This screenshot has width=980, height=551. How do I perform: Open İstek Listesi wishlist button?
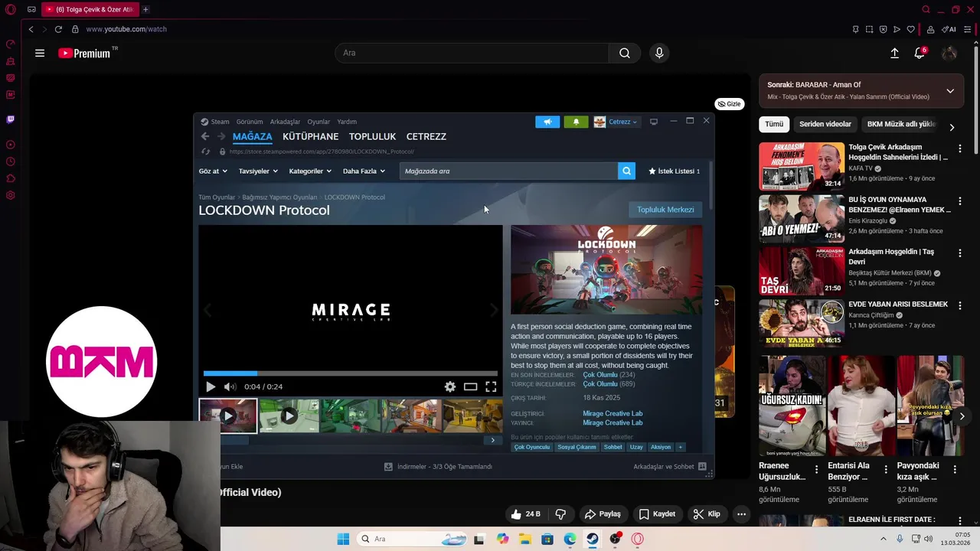pyautogui.click(x=675, y=171)
